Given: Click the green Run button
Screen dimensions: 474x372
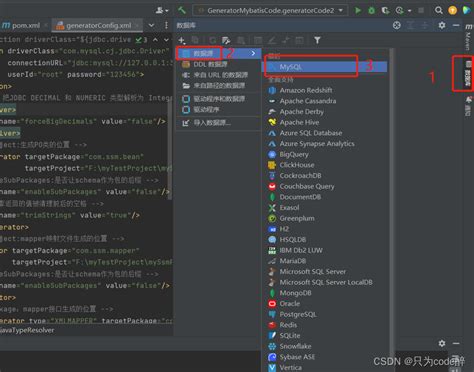Looking at the screenshot, I should coord(358,10).
